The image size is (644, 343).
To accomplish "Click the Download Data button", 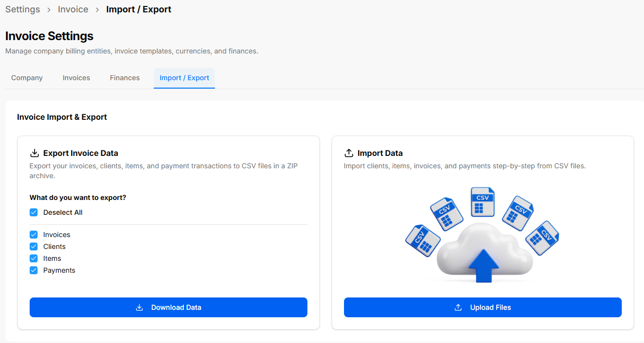I will click(169, 307).
